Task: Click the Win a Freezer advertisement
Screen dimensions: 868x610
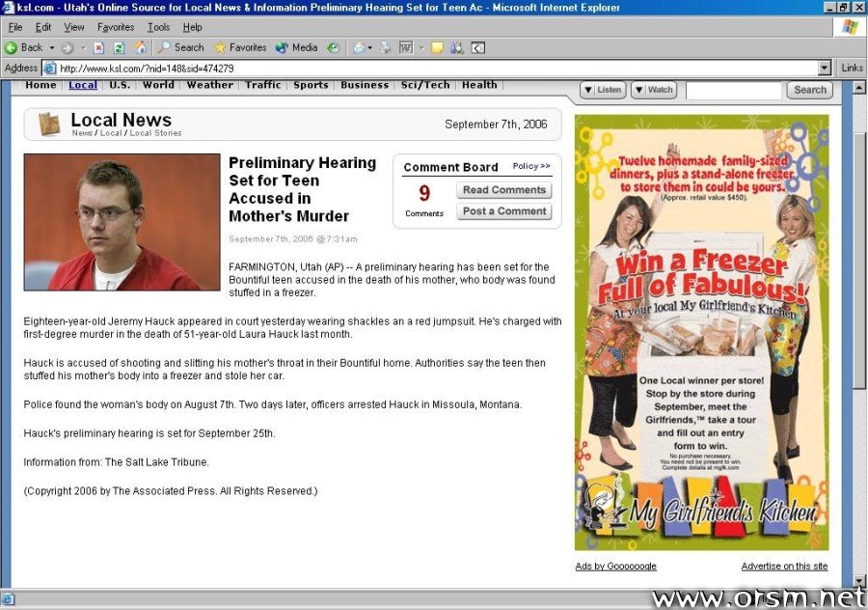Action: point(701,332)
